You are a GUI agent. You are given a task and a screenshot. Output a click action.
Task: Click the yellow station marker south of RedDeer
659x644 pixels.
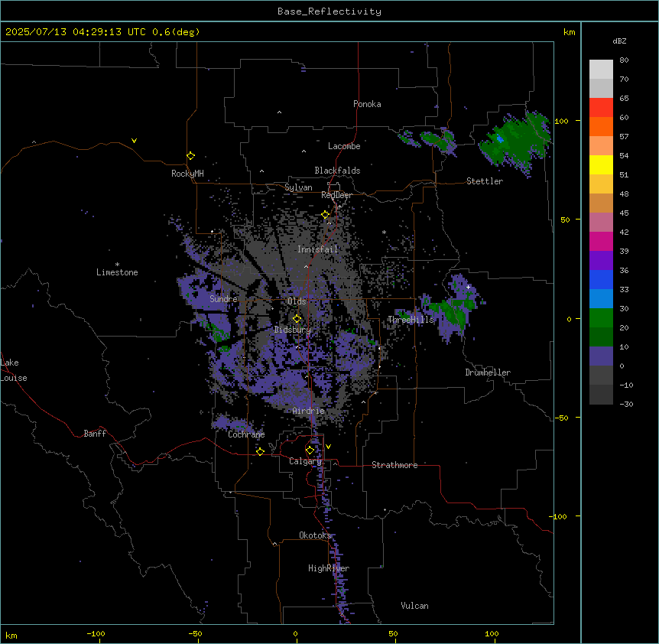click(325, 215)
